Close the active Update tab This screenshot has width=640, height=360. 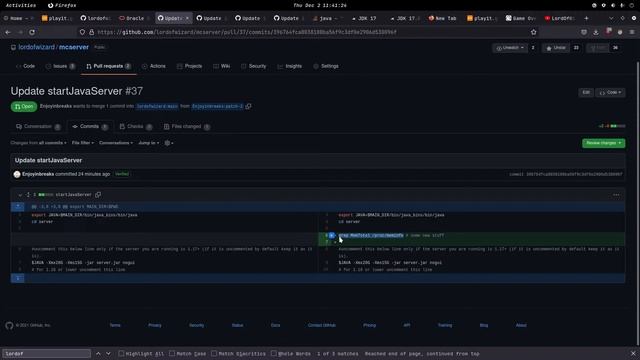click(x=187, y=18)
